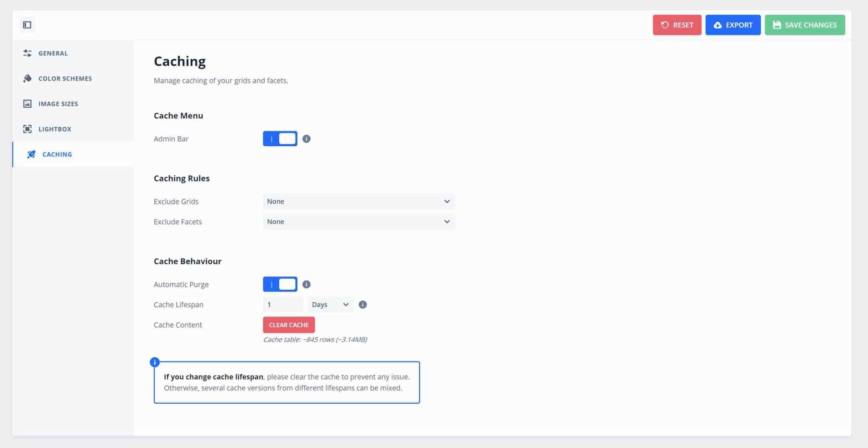Show info for Cache Lifespan option
Viewport: 868px width, 448px height.
point(363,305)
